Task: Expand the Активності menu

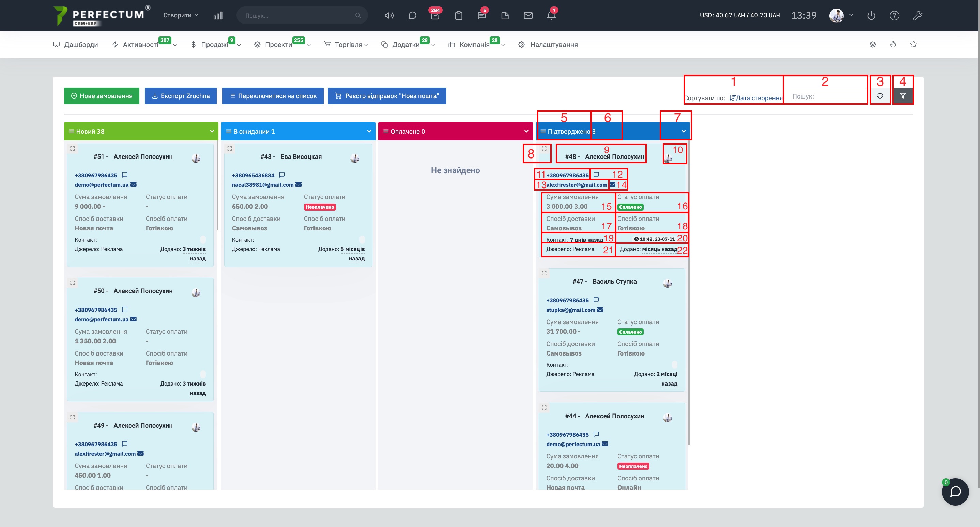Action: click(144, 45)
